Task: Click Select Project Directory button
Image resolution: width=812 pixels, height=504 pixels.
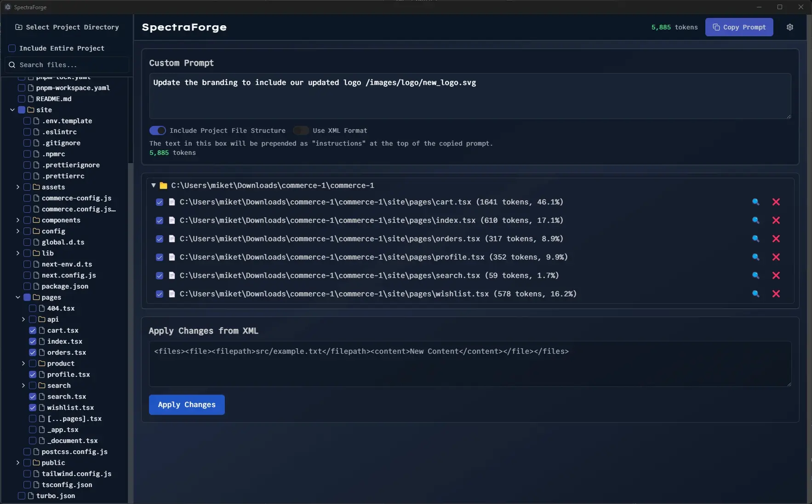Action: pyautogui.click(x=67, y=27)
